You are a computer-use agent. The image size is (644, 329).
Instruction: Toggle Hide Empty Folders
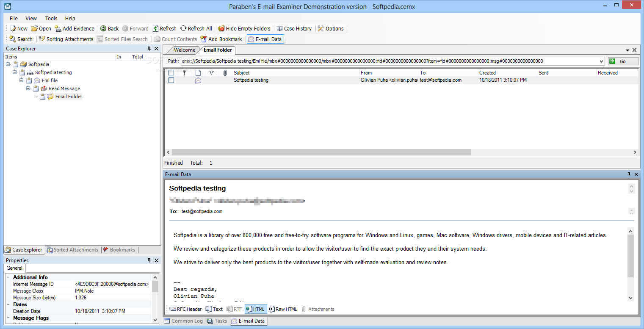tap(244, 28)
